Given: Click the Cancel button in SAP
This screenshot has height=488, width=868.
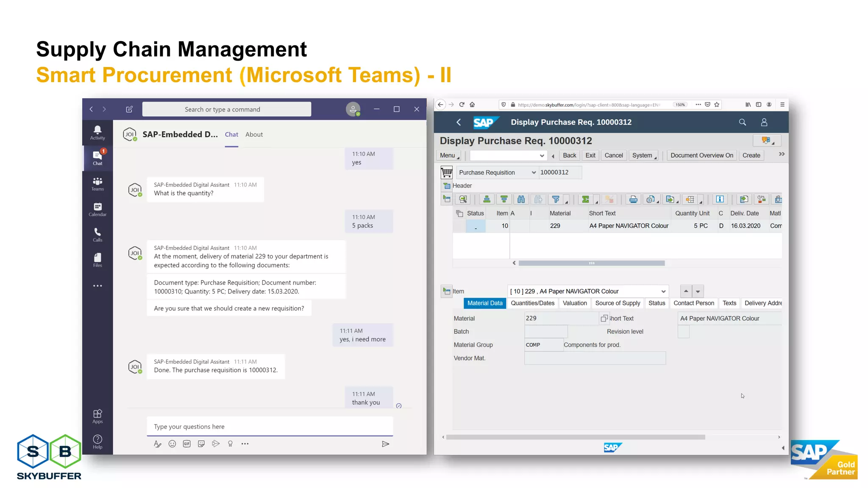Looking at the screenshot, I should 613,155.
